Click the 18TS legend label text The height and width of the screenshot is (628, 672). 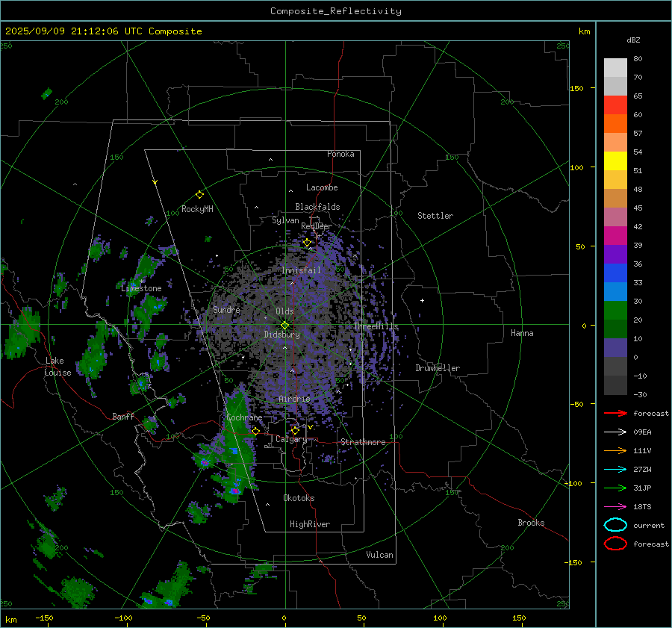642,507
